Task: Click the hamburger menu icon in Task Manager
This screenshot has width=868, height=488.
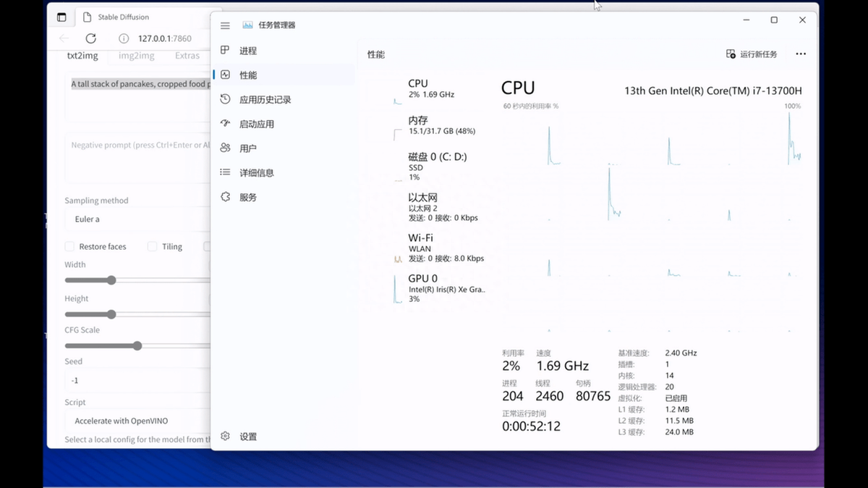Action: coord(225,25)
